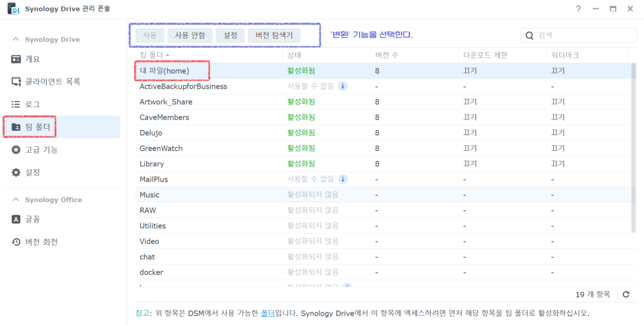The width and height of the screenshot is (644, 325).
Task: Open 버전 회전 in the sidebar
Action: point(62,242)
